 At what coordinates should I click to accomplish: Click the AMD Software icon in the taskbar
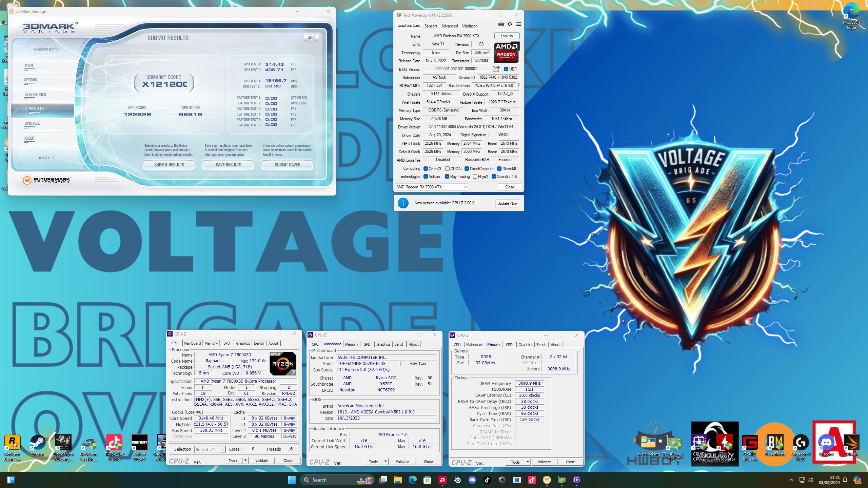click(442, 480)
